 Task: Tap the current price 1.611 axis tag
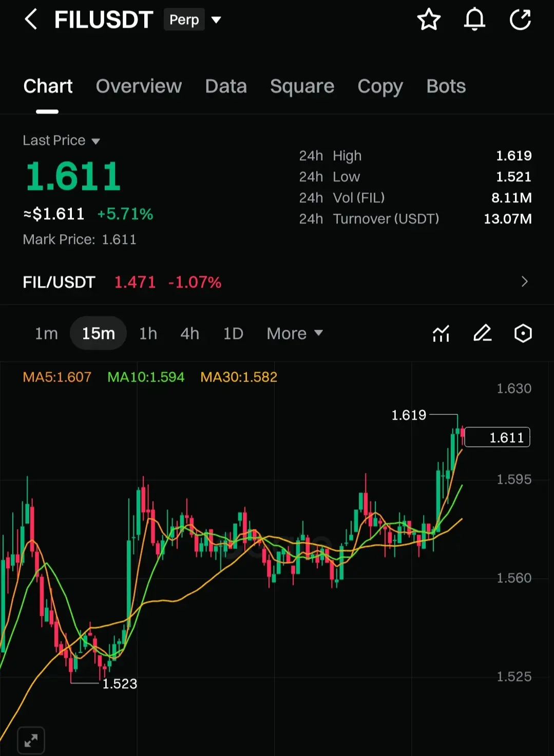[497, 438]
